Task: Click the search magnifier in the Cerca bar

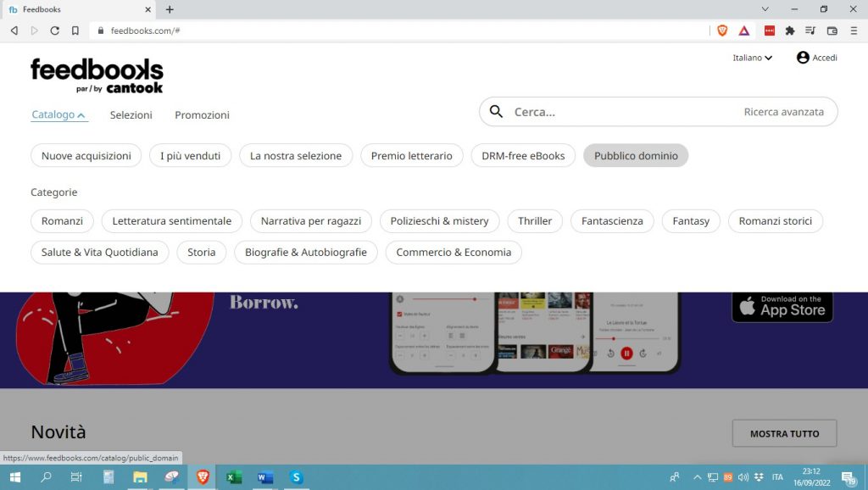Action: tap(497, 111)
